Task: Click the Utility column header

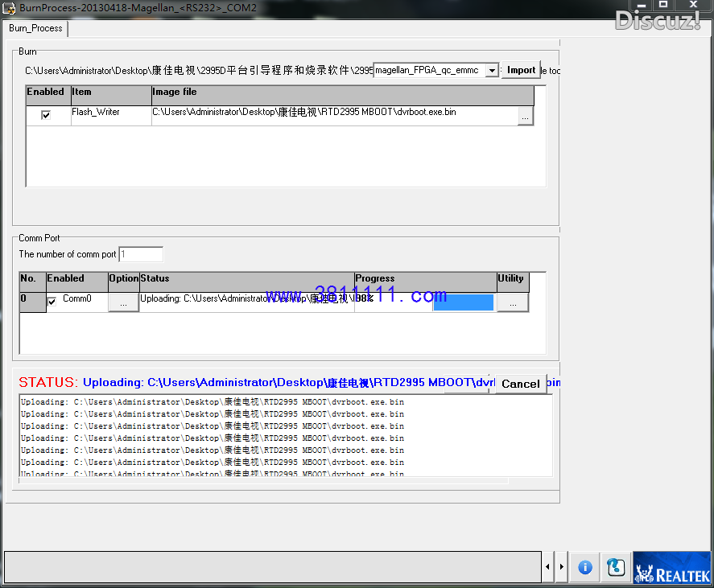Action: (513, 282)
